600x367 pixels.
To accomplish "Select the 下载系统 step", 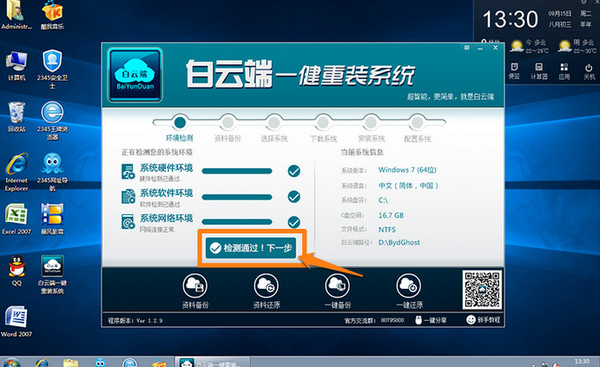I will click(323, 122).
